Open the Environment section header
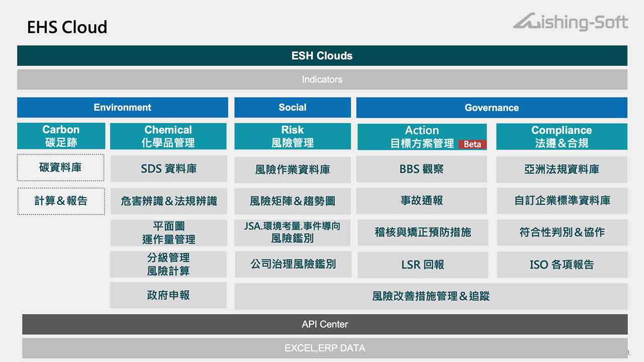The width and height of the screenshot is (644, 362). pos(122,108)
